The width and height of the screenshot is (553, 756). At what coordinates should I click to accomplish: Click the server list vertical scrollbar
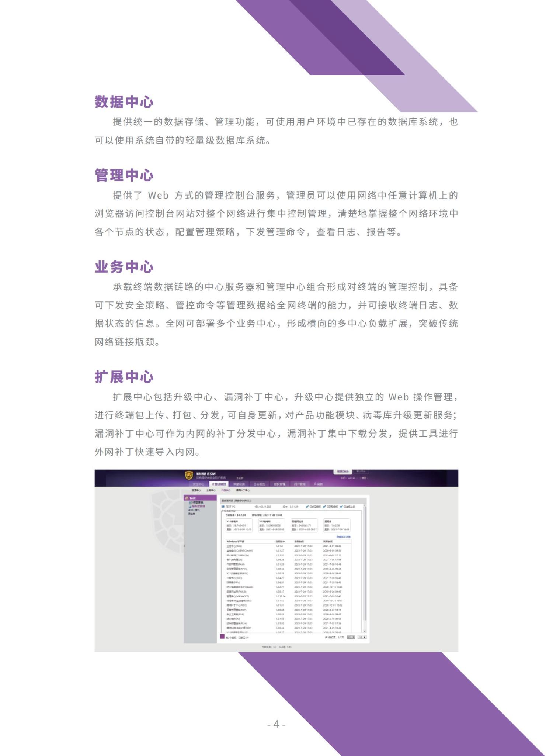(365, 568)
